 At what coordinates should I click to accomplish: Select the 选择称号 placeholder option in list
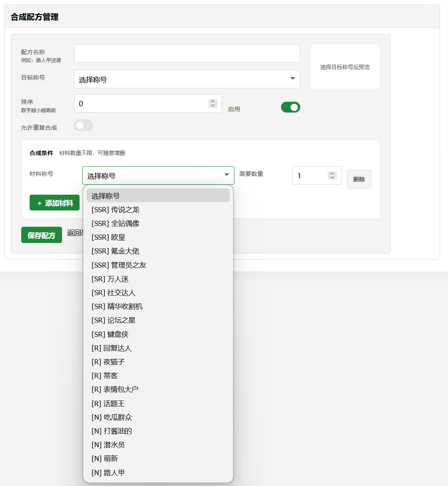[x=158, y=195]
